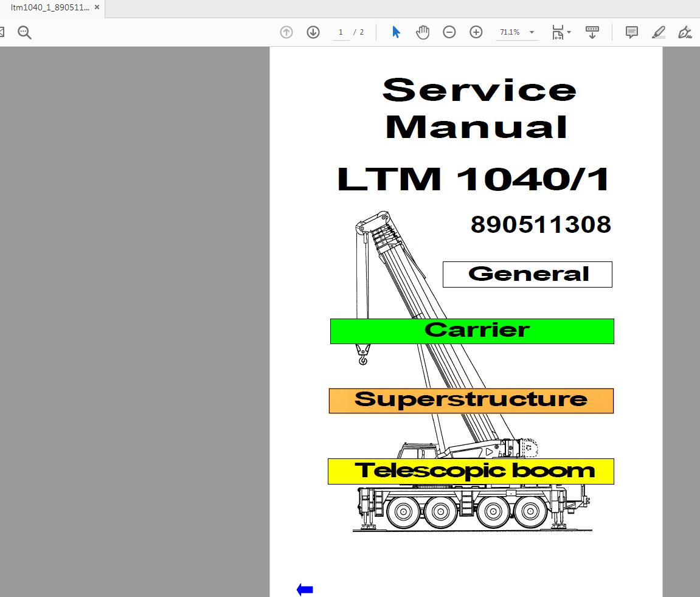Activate the Hand pan tool

(x=422, y=32)
